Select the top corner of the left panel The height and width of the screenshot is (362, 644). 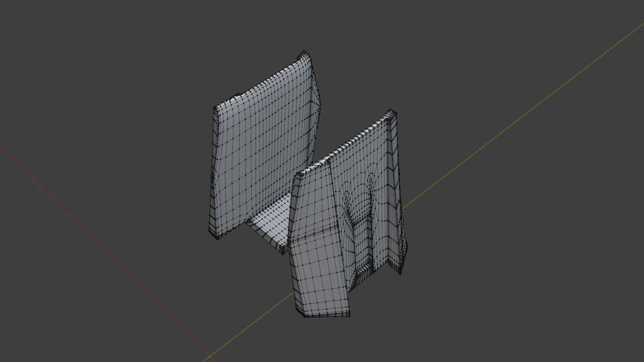[x=305, y=54]
